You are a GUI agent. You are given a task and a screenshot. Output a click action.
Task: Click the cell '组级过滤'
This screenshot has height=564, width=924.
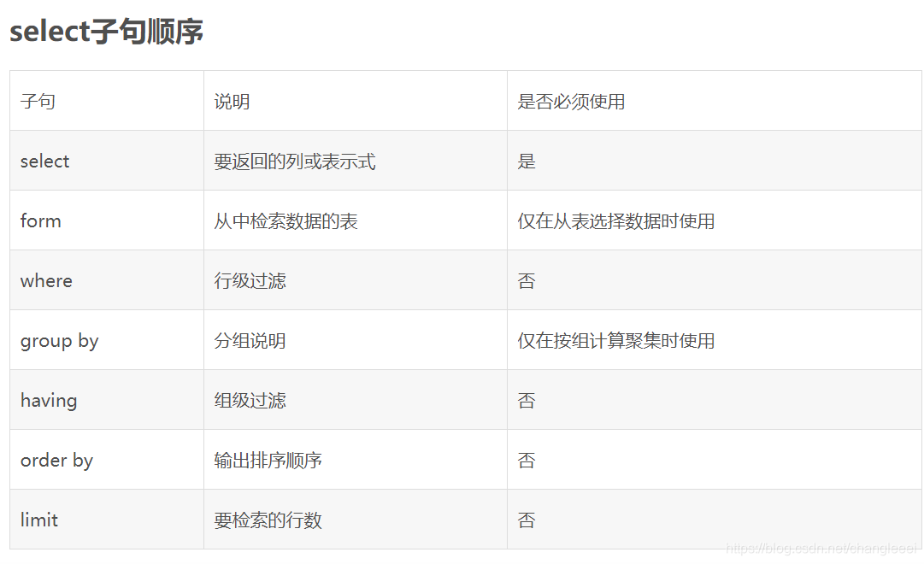[356, 400]
